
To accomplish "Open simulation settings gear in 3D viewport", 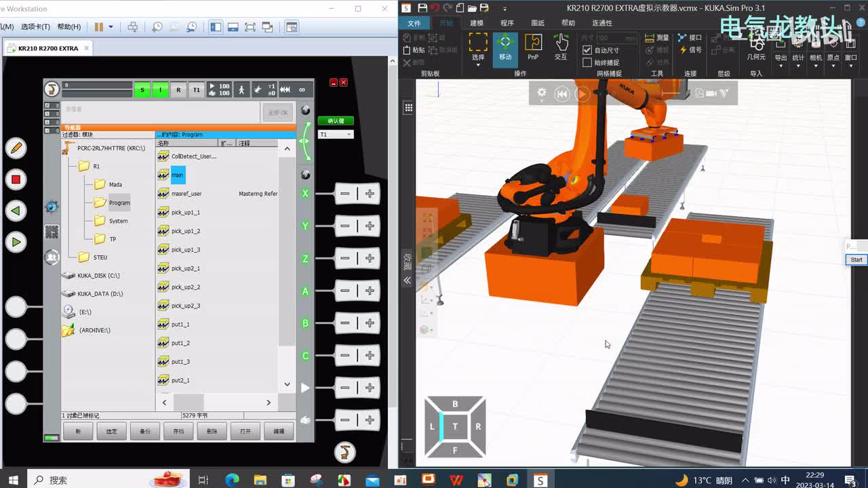I will [541, 94].
